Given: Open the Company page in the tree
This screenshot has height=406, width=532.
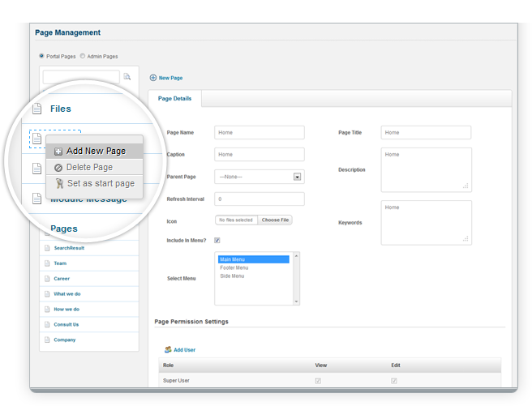Looking at the screenshot, I should (x=65, y=340).
